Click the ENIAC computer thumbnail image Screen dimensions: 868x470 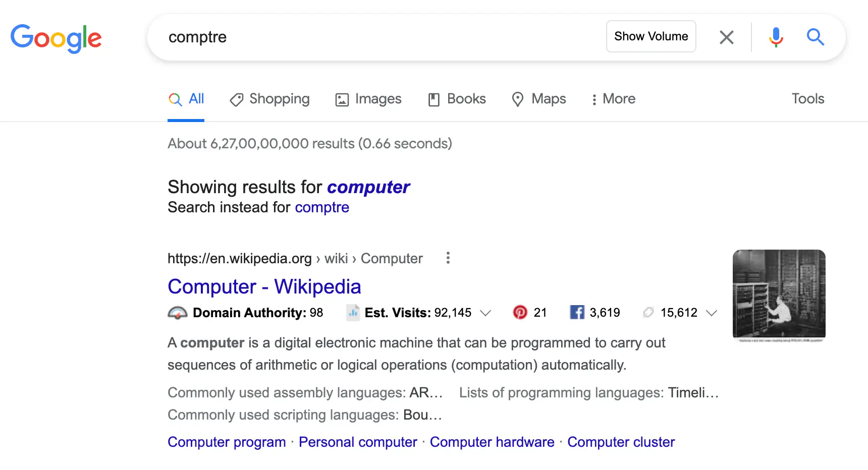coord(779,295)
